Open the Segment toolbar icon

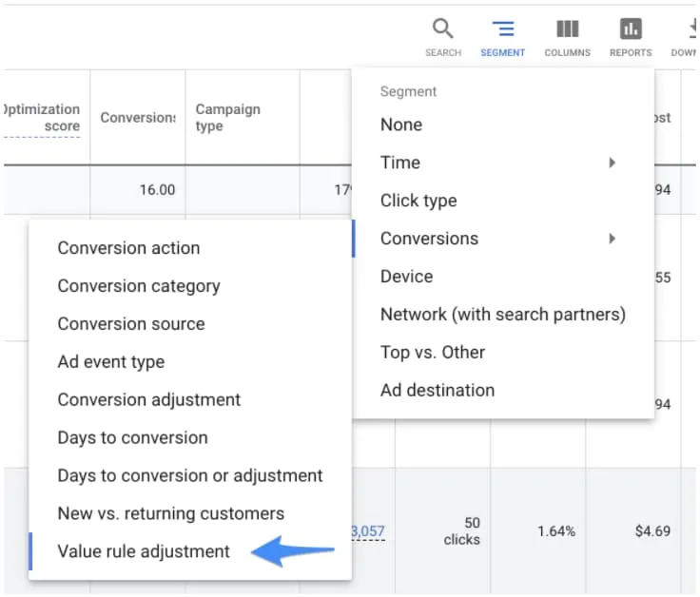point(503,29)
